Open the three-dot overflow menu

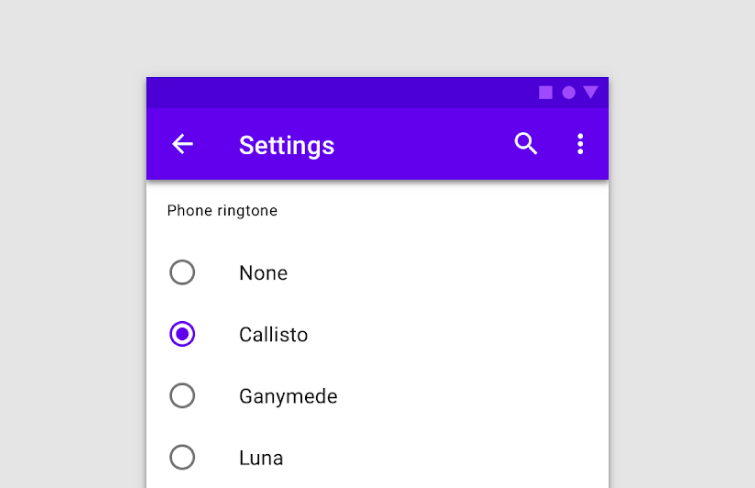click(x=580, y=144)
